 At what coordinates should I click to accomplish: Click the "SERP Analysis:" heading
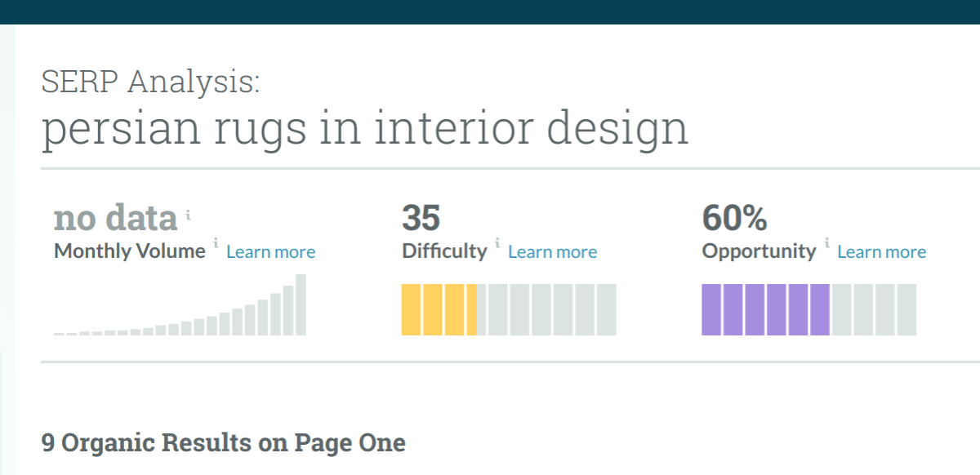tap(151, 81)
